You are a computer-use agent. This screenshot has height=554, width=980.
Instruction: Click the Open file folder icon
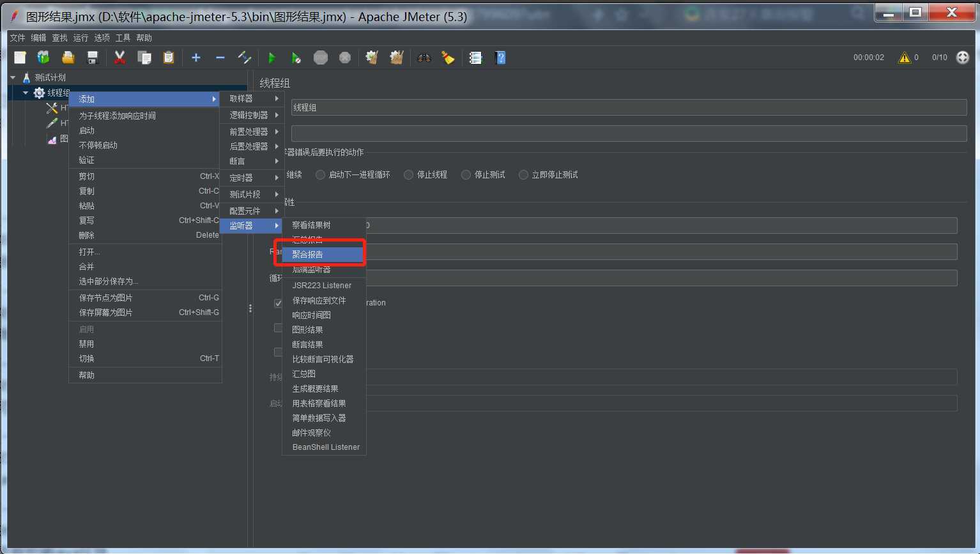point(68,58)
